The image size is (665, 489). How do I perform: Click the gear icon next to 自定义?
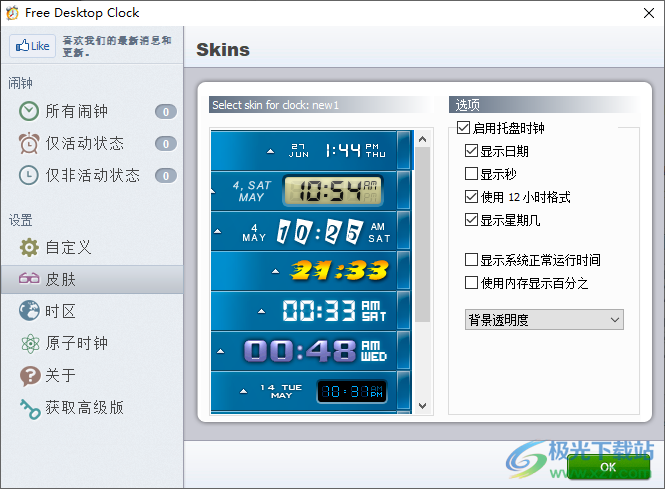coord(29,247)
